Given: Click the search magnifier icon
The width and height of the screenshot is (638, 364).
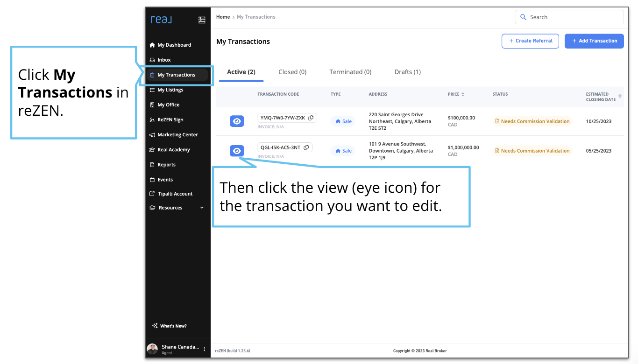Looking at the screenshot, I should 523,17.
